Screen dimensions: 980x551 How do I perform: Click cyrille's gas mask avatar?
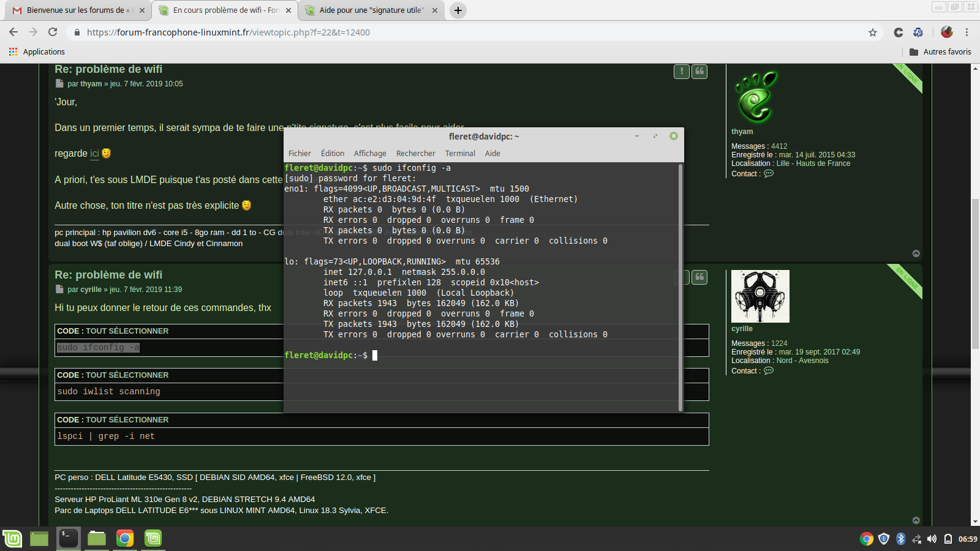pyautogui.click(x=760, y=296)
